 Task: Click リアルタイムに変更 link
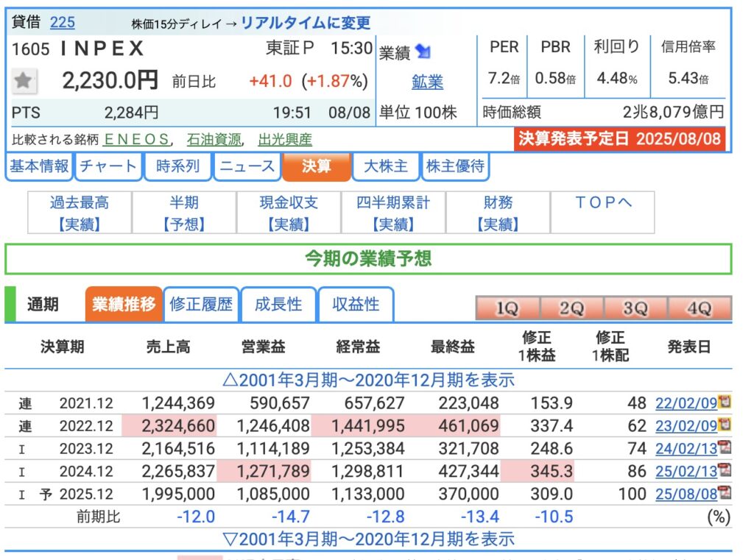[x=306, y=23]
